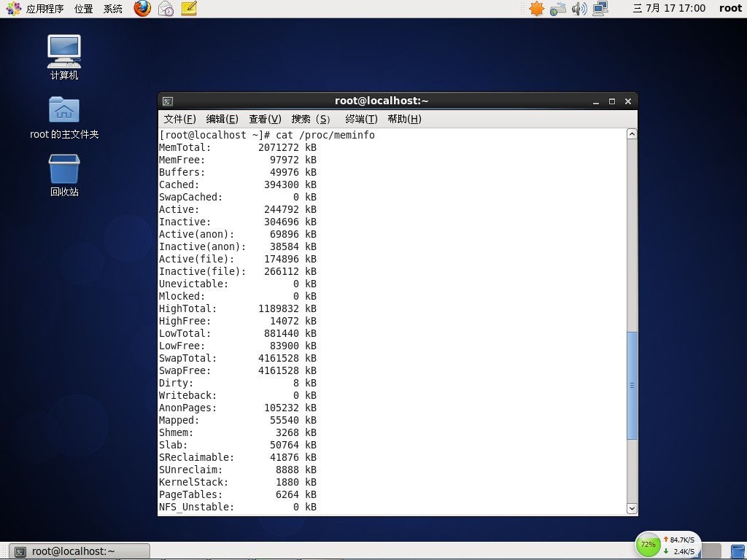Viewport: 747px width, 560px height.
Task: Click the volume speaker icon
Action: point(578,9)
